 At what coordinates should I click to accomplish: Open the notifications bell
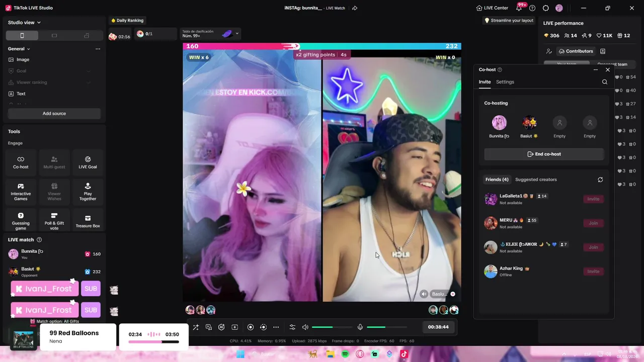tap(519, 8)
